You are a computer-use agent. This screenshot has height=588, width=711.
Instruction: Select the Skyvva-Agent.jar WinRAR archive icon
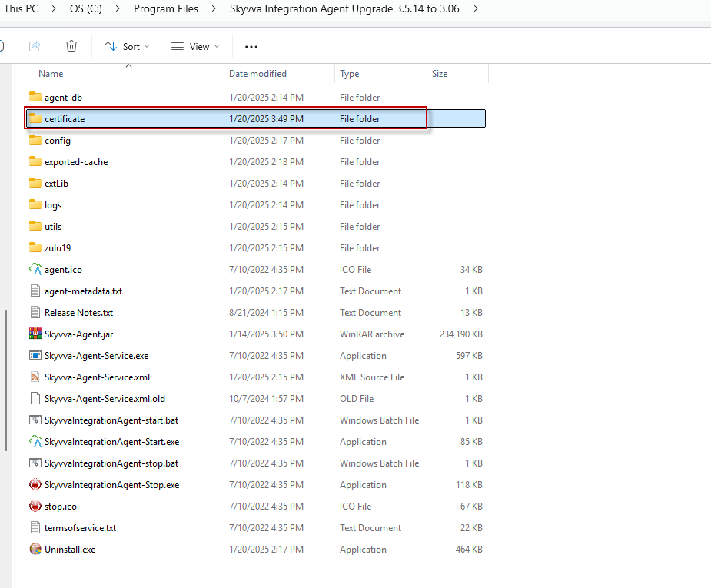point(35,334)
